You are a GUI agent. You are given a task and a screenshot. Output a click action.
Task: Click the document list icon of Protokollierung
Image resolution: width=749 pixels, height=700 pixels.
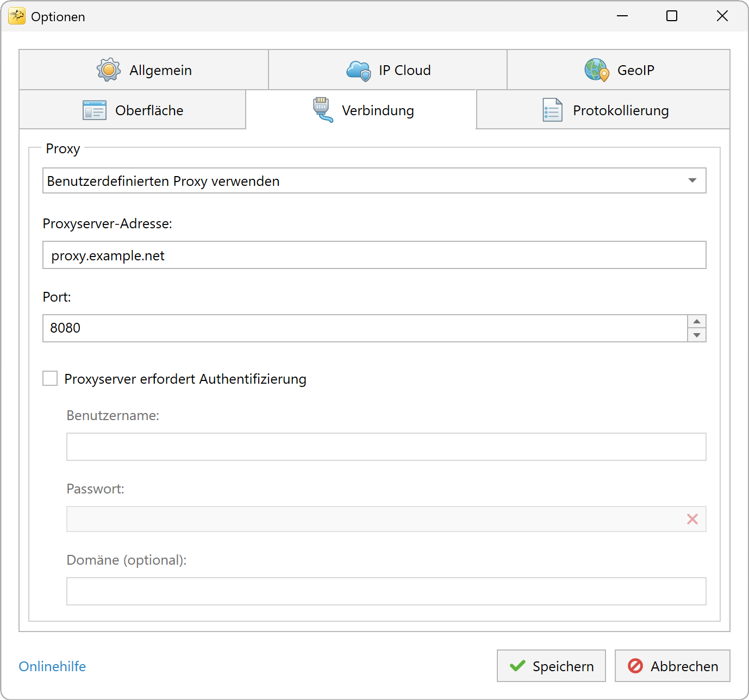553,110
